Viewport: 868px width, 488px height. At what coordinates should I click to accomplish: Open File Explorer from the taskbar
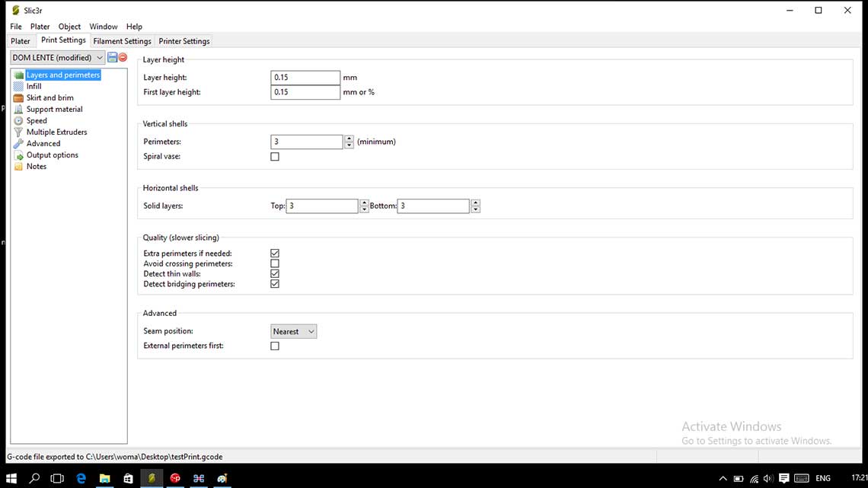click(104, 479)
